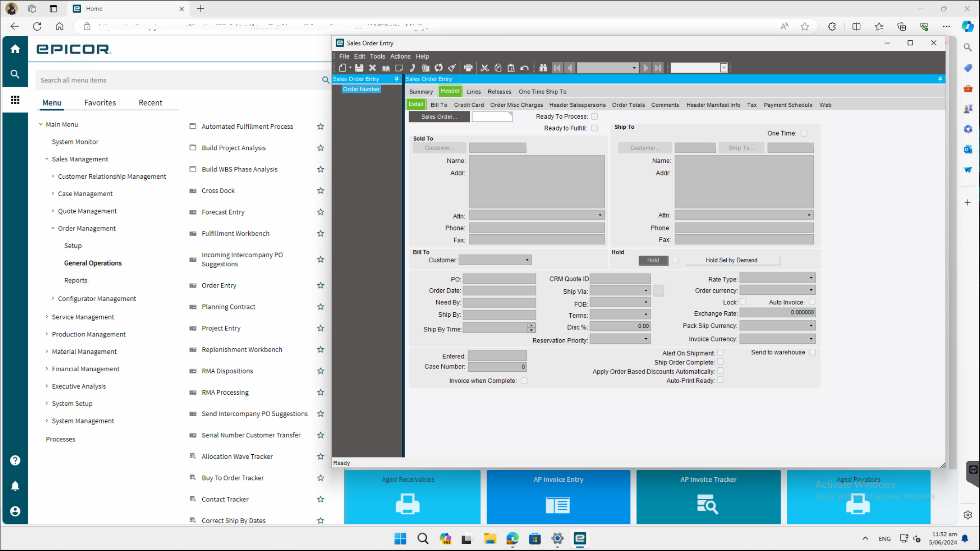Screen dimensions: 980x551
Task: Click the PO input field
Action: click(x=499, y=279)
